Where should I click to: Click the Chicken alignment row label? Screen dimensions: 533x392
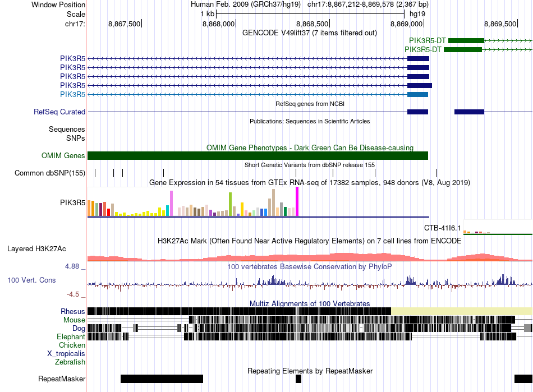tap(72, 345)
